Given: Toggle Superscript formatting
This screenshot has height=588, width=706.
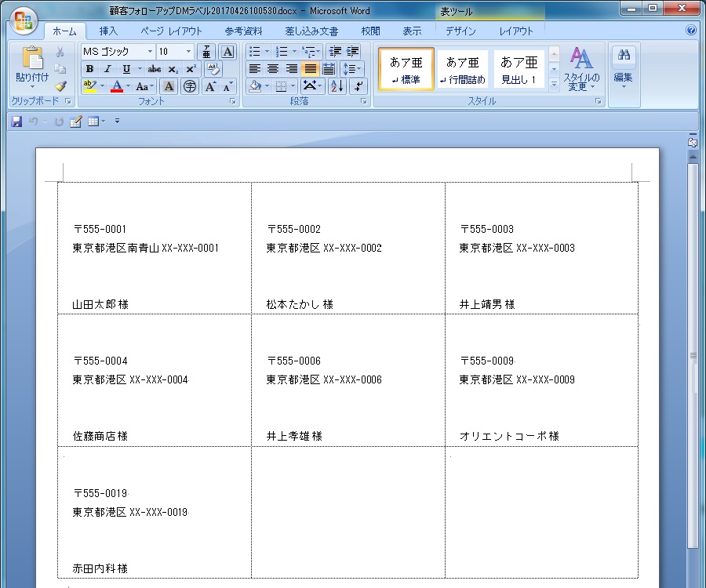Looking at the screenshot, I should coord(191,69).
